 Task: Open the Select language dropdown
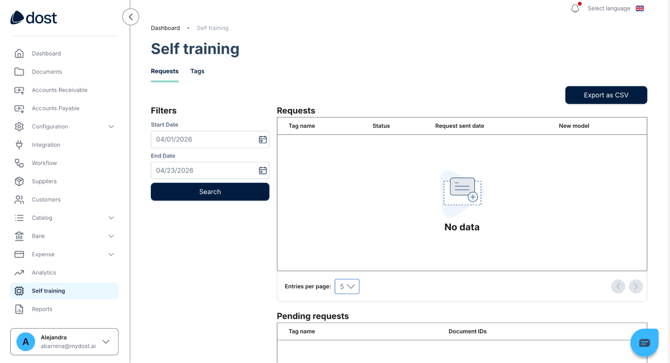coord(615,9)
